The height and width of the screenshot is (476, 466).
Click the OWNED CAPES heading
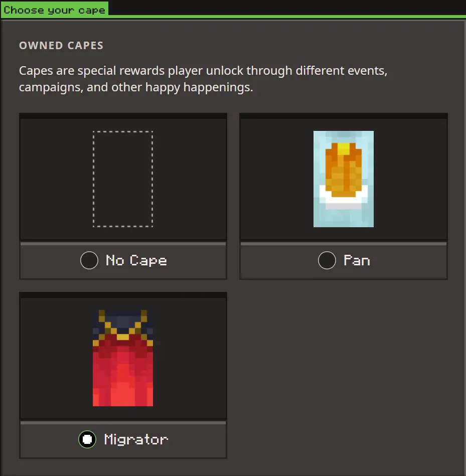coord(61,46)
